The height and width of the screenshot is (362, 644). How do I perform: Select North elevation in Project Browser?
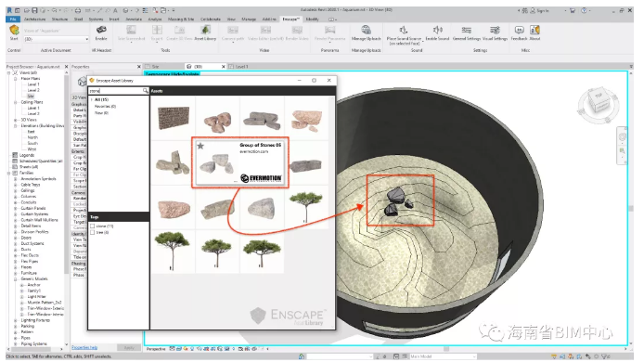(x=32, y=137)
